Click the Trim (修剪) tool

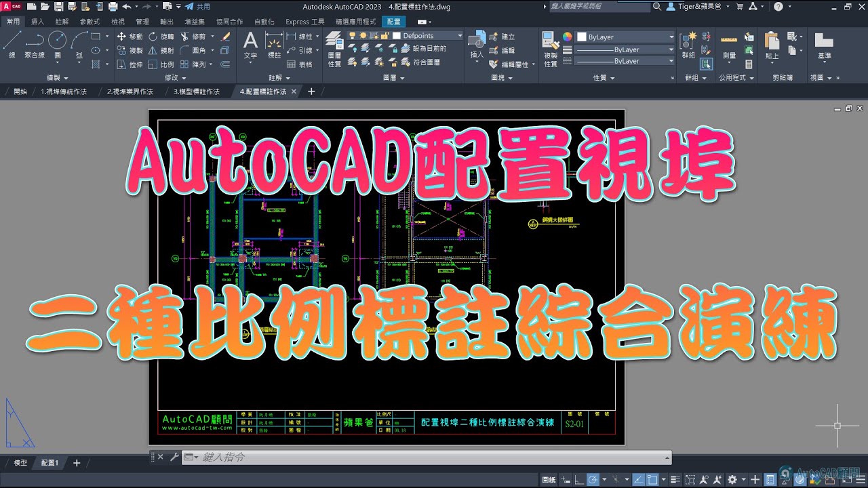[x=194, y=37]
